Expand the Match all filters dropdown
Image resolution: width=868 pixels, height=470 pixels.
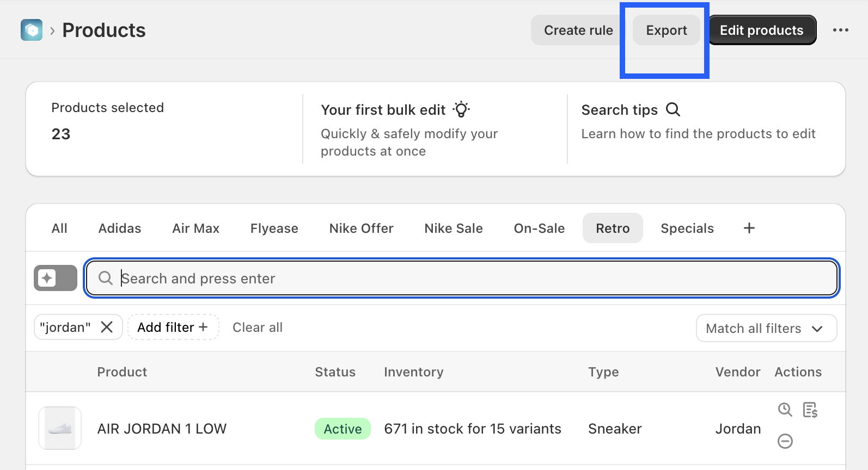pyautogui.click(x=766, y=328)
